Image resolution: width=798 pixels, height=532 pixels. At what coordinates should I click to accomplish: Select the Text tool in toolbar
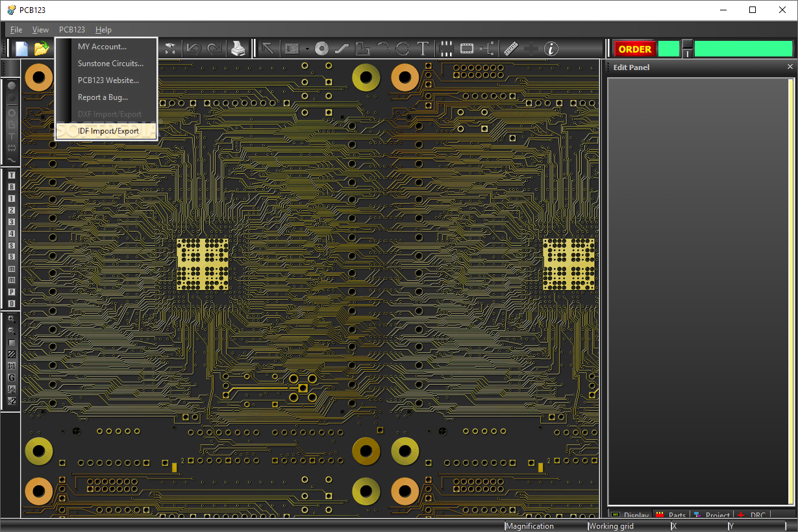[x=423, y=49]
